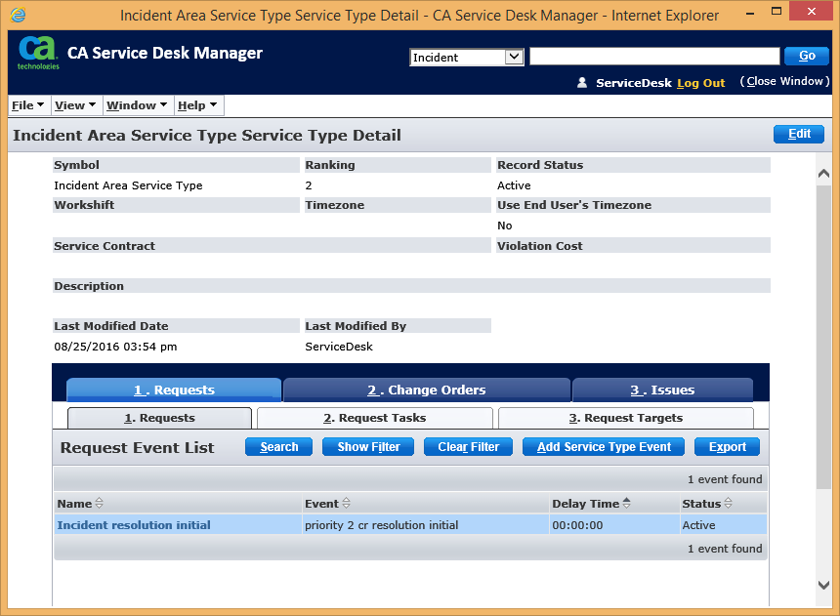The width and height of the screenshot is (840, 616).
Task: Click the Log Out link
Action: tap(700, 83)
